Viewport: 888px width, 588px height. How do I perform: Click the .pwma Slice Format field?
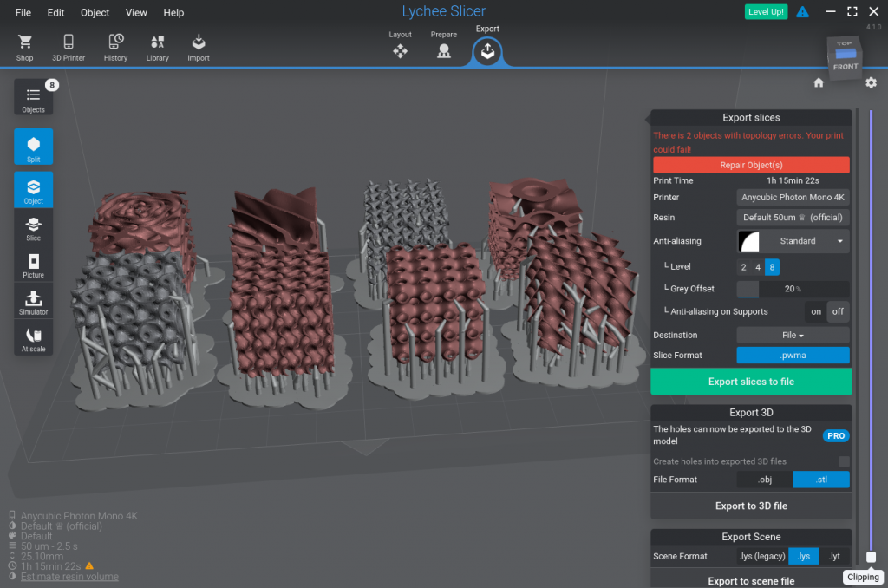click(x=793, y=356)
